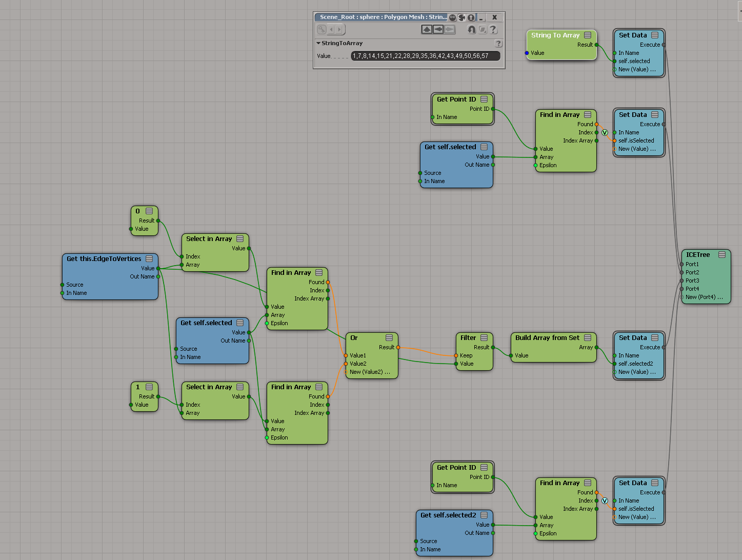Viewport: 742px width, 560px height.
Task: Click the Value text field with number list
Action: click(x=425, y=56)
